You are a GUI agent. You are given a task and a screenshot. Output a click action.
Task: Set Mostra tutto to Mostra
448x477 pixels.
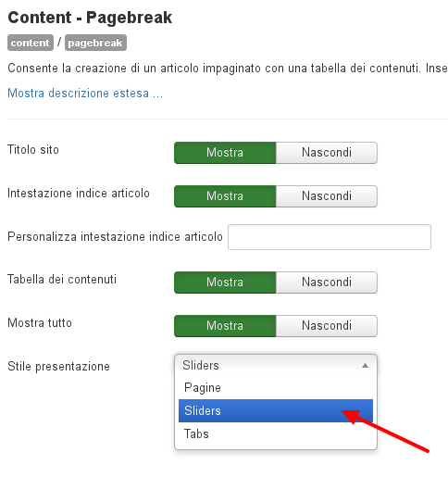(x=225, y=326)
